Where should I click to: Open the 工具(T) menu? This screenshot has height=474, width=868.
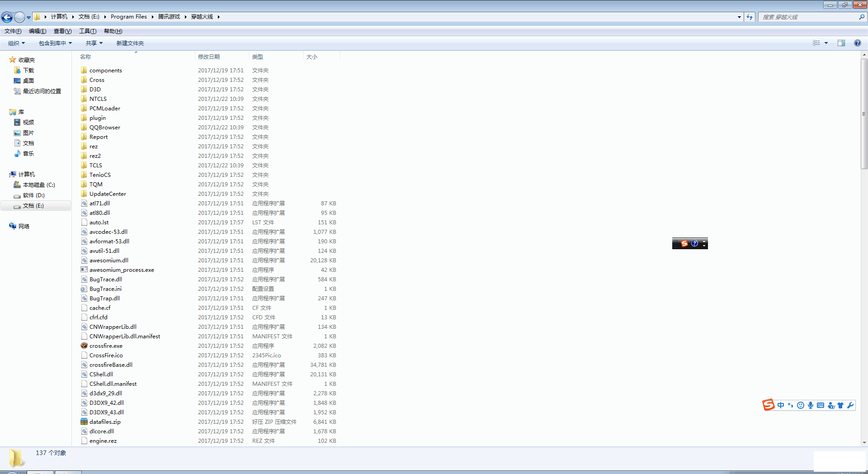pyautogui.click(x=88, y=31)
